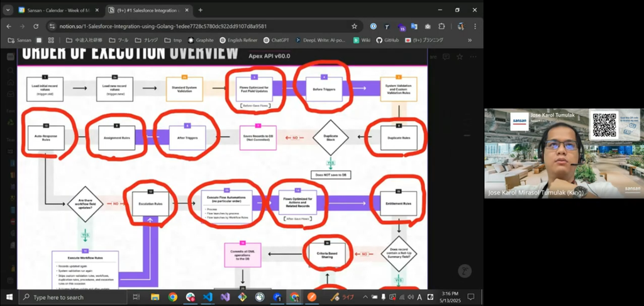This screenshot has width=644, height=306.
Task: Select the Salesforce Integration tab
Action: (x=147, y=10)
